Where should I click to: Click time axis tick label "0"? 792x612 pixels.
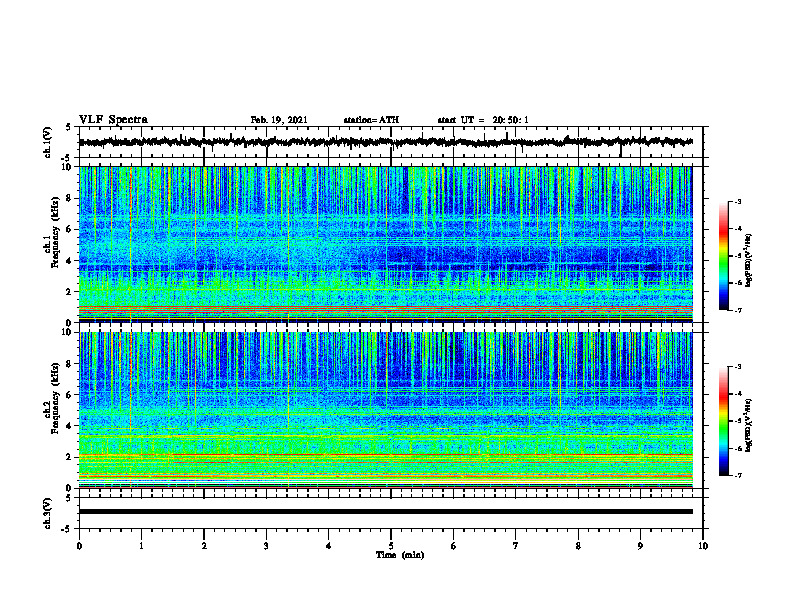click(79, 546)
